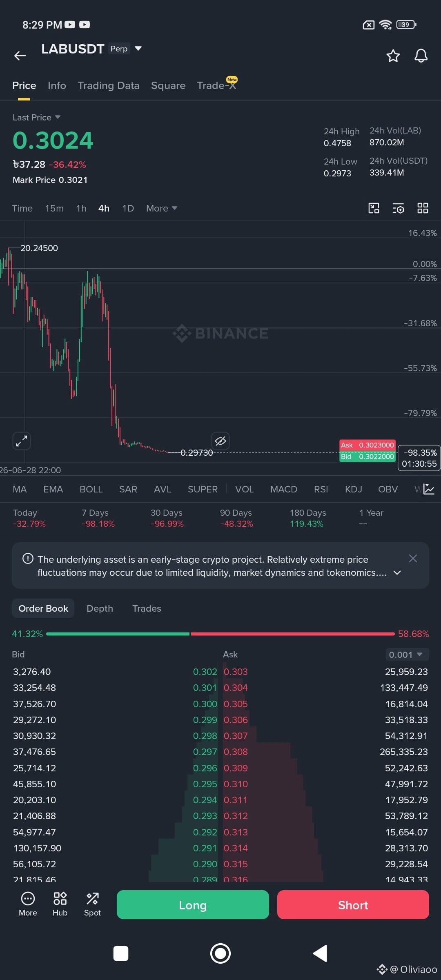Tap the 180 Days 119.43% stat
Screen dimensions: 441x980
308,518
